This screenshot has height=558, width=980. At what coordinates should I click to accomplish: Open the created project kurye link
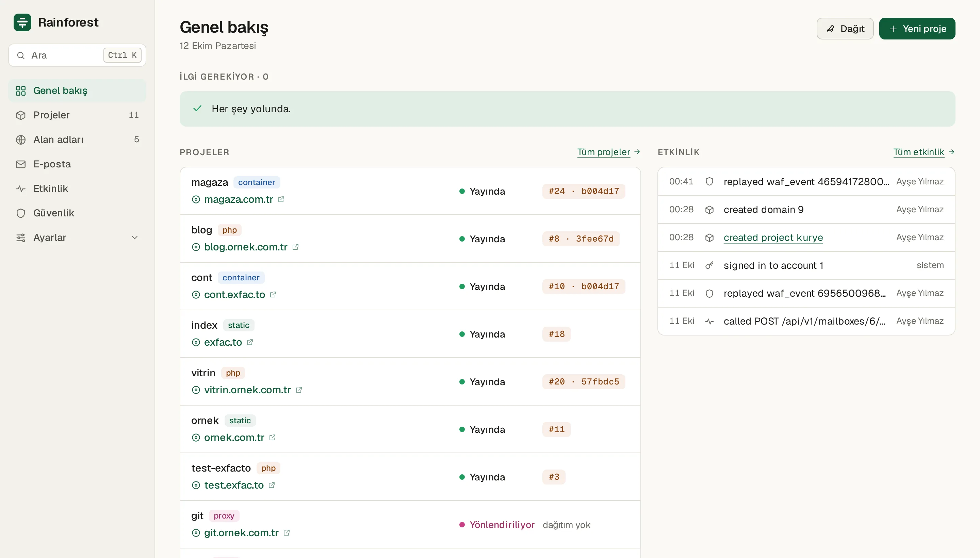pos(773,237)
